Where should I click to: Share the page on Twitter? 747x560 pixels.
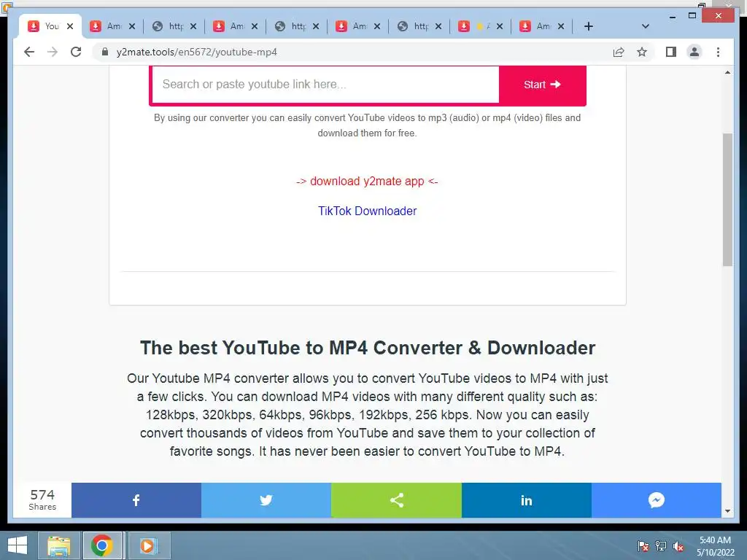coord(266,500)
